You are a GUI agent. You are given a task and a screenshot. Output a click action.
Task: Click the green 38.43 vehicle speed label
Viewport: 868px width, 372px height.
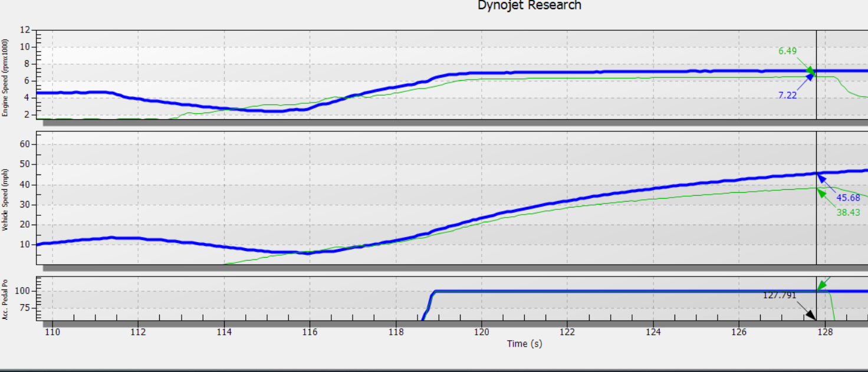click(x=848, y=212)
